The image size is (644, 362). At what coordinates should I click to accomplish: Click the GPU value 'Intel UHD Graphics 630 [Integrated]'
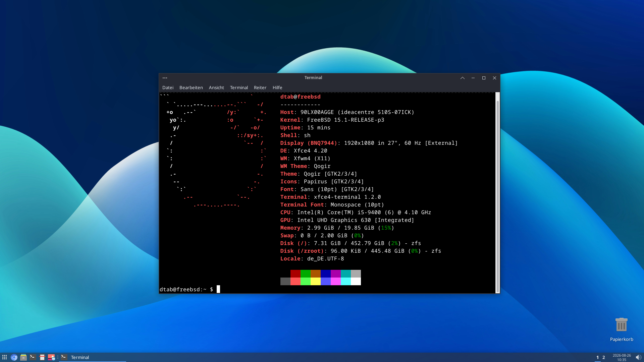(x=356, y=220)
